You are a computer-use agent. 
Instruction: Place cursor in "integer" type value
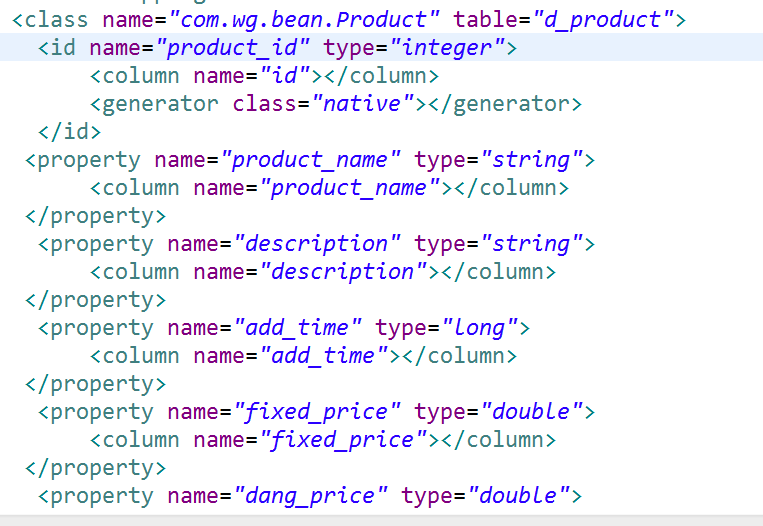pos(447,48)
